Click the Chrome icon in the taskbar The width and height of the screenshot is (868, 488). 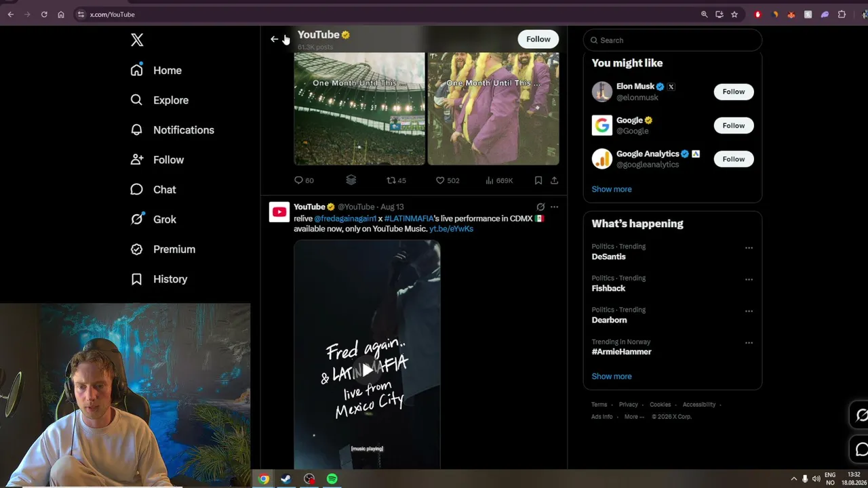263,479
